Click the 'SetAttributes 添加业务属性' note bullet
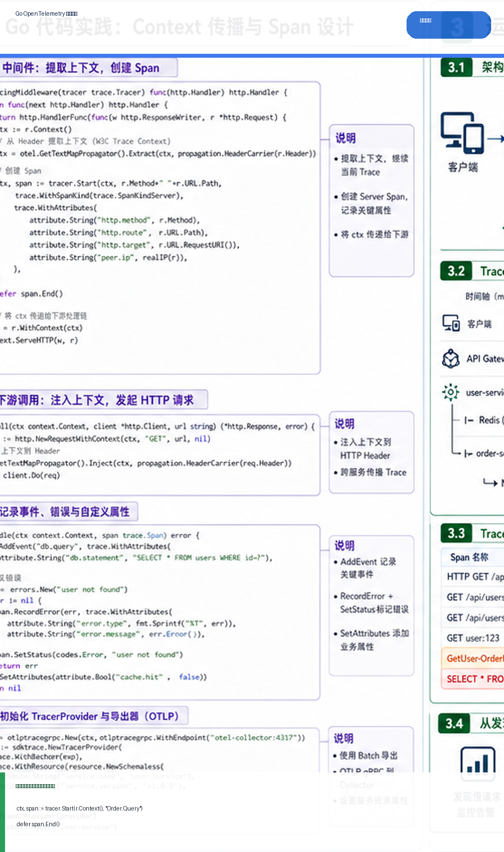The image size is (504, 852). point(371,640)
